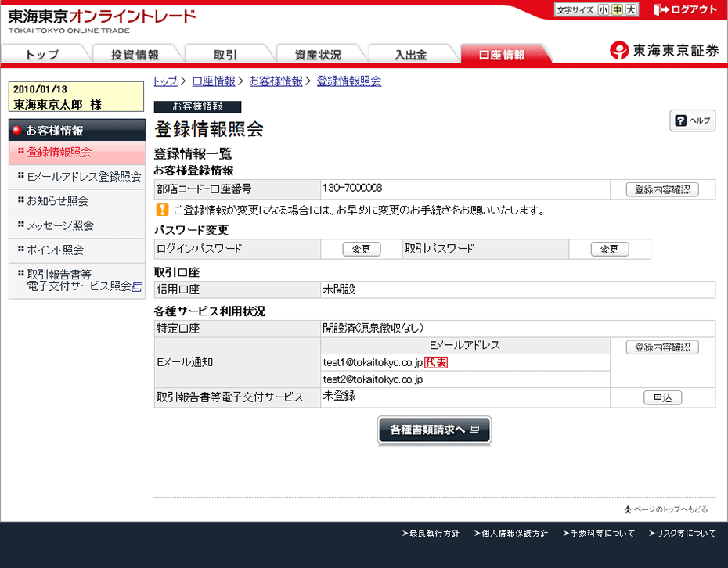
Task: Click the 口座情報 breadcrumb link
Action: [x=214, y=81]
